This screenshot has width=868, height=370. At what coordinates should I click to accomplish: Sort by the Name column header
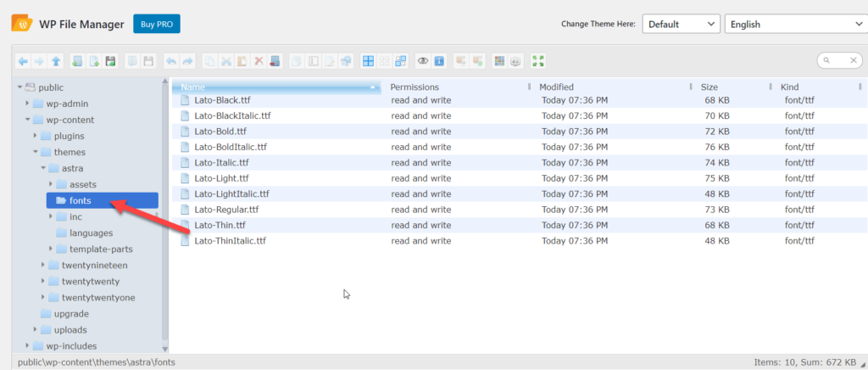coord(277,87)
